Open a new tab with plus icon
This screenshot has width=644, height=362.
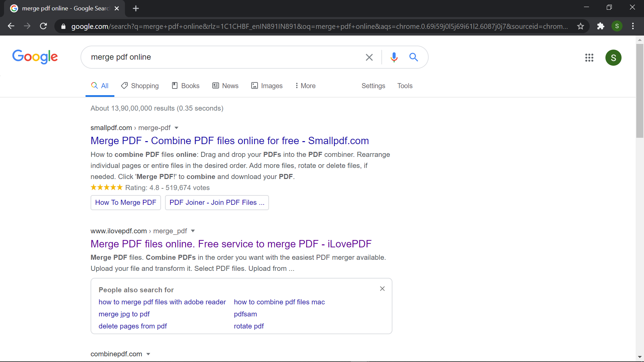(136, 8)
